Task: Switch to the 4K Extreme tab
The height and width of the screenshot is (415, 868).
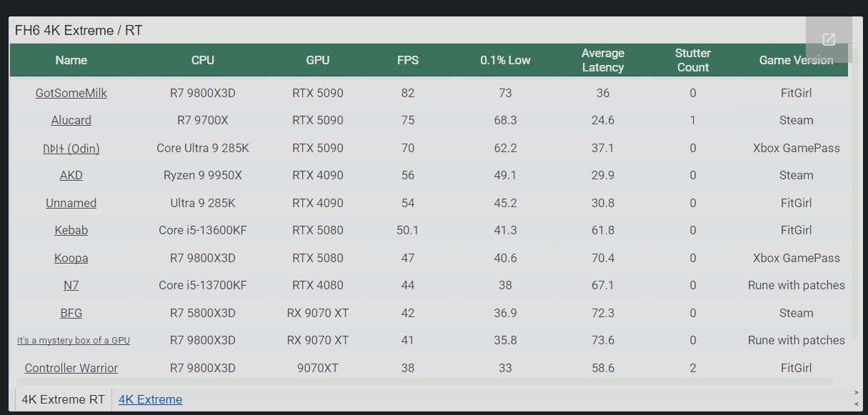Action: coord(150,399)
